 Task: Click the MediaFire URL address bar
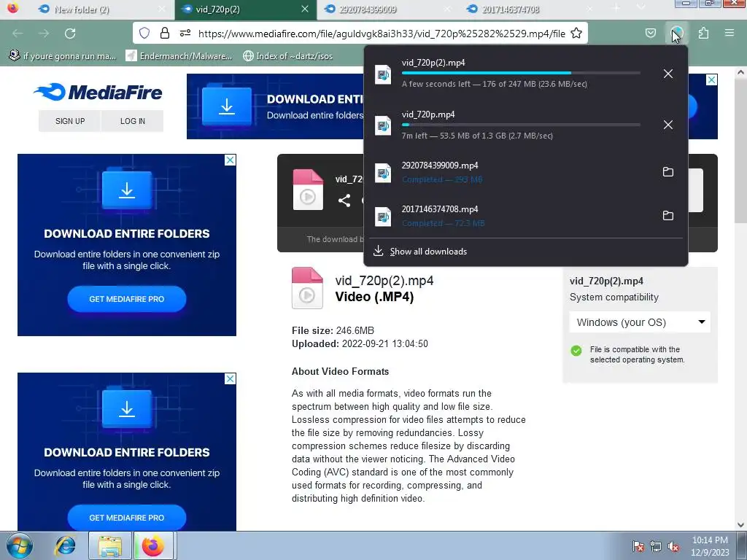381,34
